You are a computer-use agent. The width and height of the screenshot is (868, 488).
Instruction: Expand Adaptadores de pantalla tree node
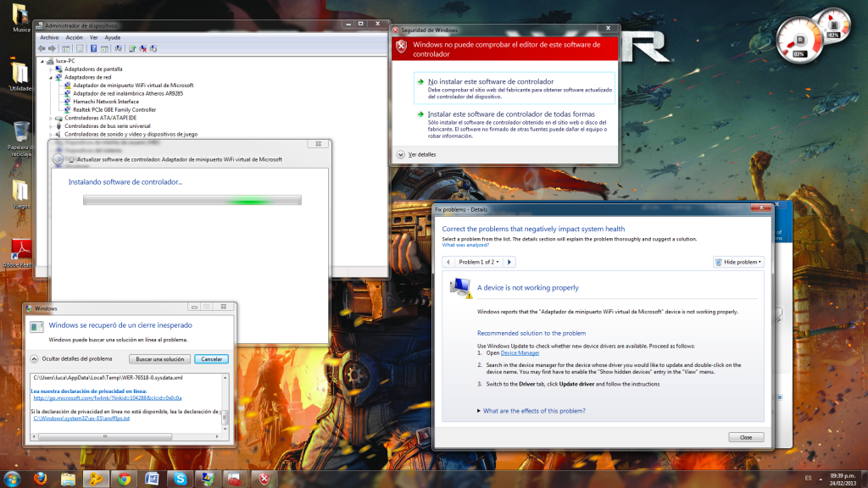[50, 69]
